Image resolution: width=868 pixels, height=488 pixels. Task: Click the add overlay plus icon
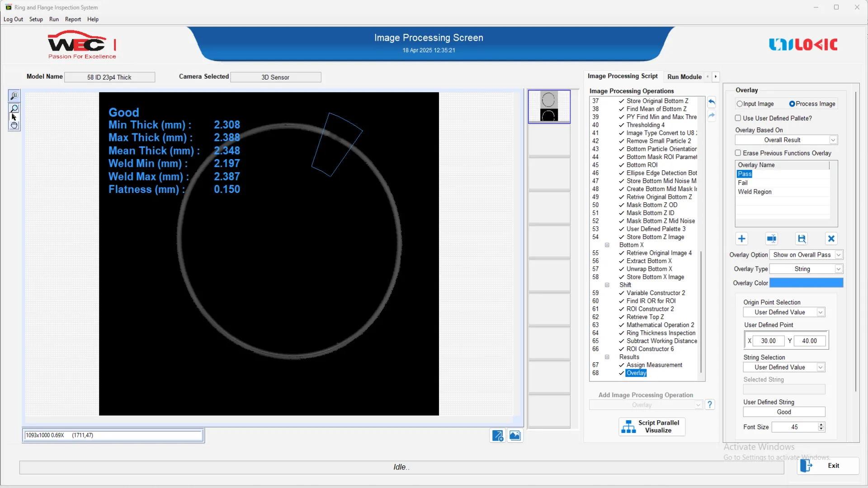pos(741,239)
